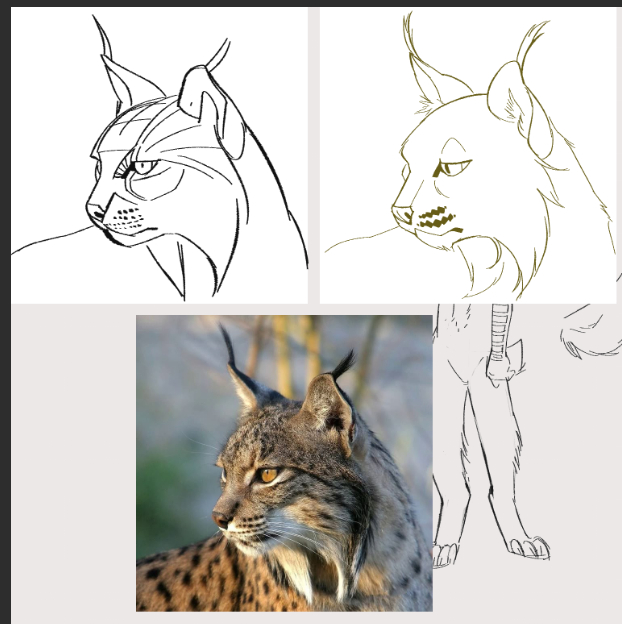
Task: Select the lynx reference photo
Action: click(284, 463)
